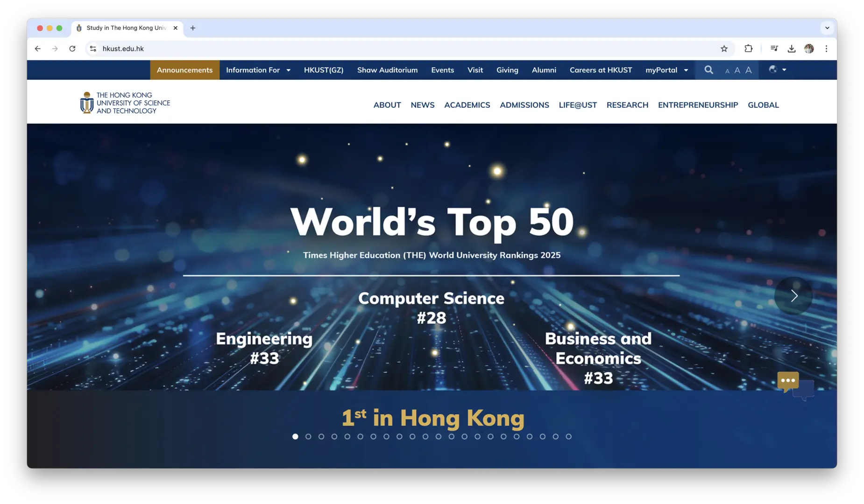Viewport: 864px width, 504px height.
Task: Open the NEWS menu
Action: click(x=423, y=105)
